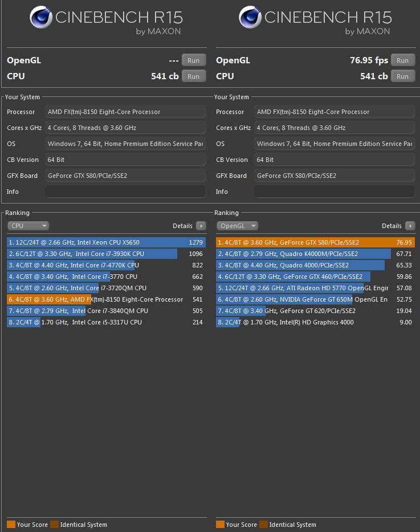420x532 pixels.
Task: Select Intel Core i7-3770 ranking row
Action: (x=106, y=277)
